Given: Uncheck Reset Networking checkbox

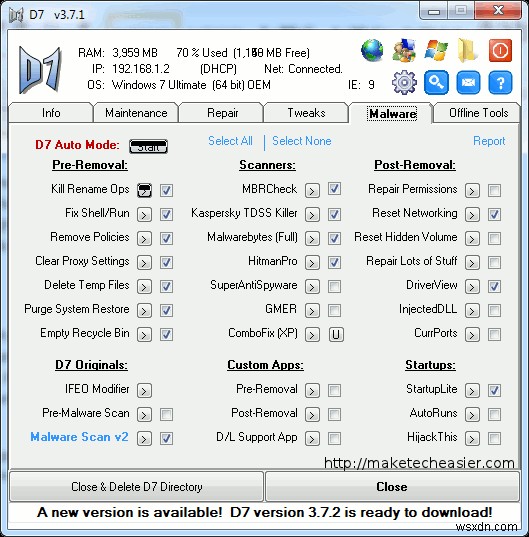Looking at the screenshot, I should pyautogui.click(x=494, y=215).
